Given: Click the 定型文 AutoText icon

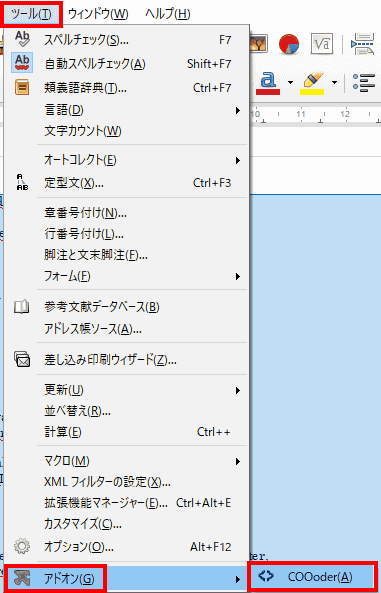Looking at the screenshot, I should point(22,182).
